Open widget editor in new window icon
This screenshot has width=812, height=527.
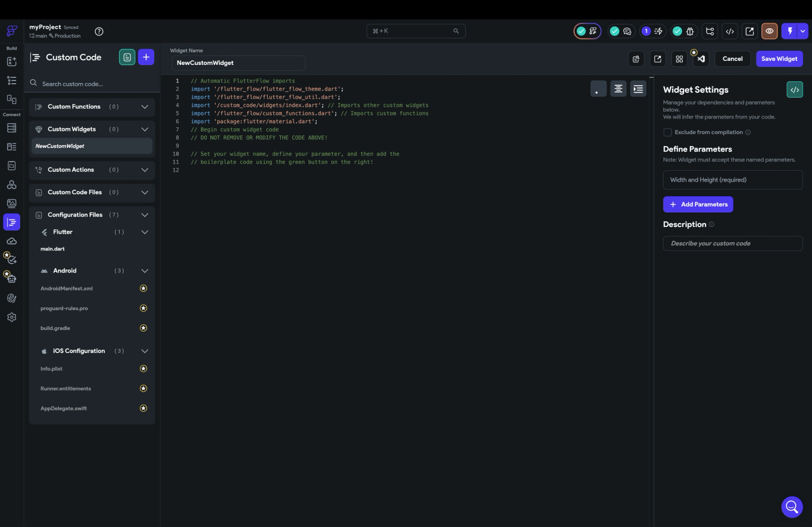(x=658, y=59)
